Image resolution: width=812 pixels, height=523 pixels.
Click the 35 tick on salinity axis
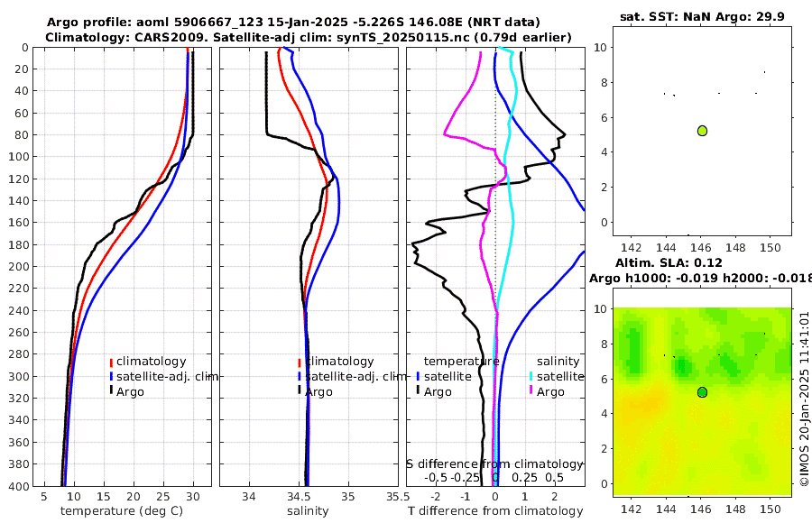348,497
